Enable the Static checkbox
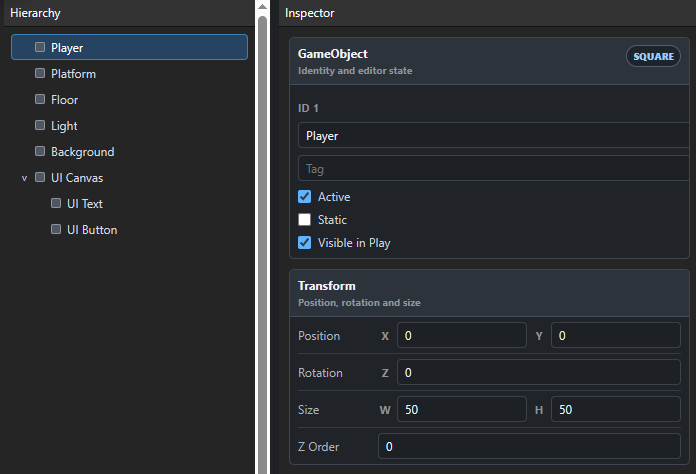The image size is (696, 474). (304, 219)
